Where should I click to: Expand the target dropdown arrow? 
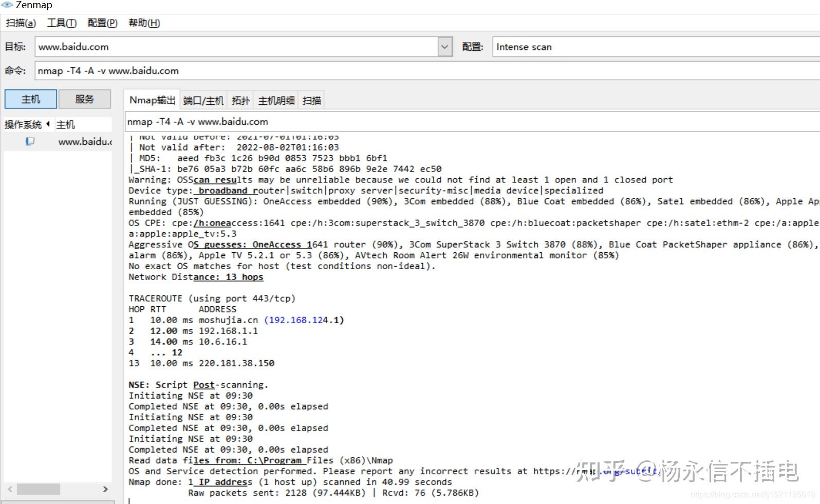coord(445,47)
